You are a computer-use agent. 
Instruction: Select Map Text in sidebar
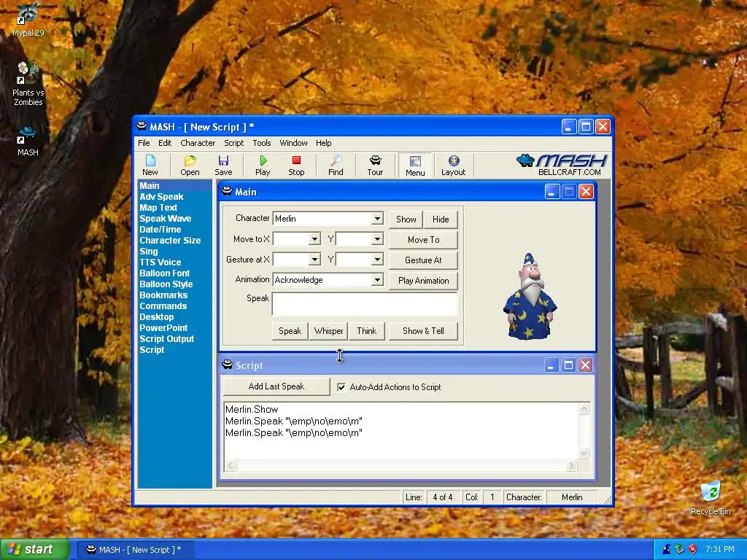pos(158,208)
